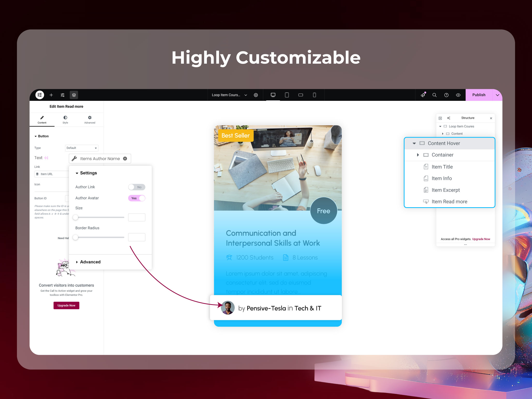This screenshot has height=399, width=532.
Task: Click the Structure panel bottom resize dots
Action: click(465, 245)
